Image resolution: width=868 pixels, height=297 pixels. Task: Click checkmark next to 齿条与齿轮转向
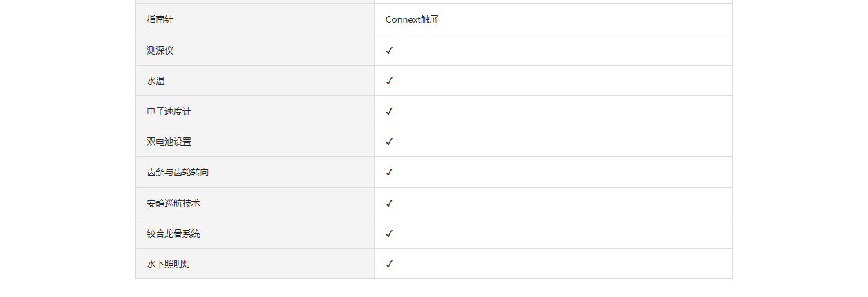(x=389, y=172)
